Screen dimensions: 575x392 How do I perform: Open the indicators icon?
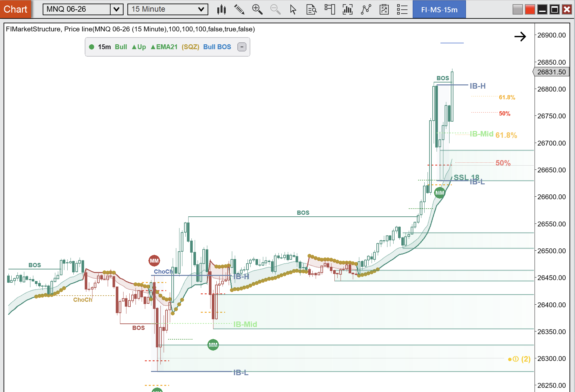(348, 9)
